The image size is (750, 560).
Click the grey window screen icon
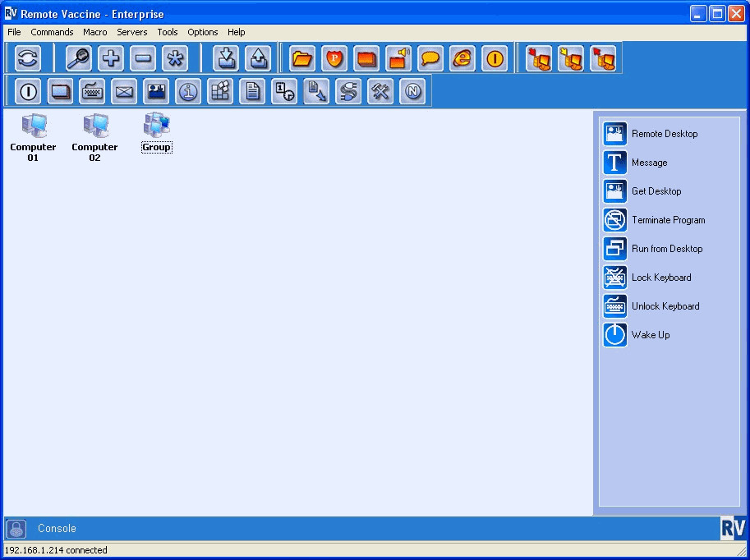[60, 91]
